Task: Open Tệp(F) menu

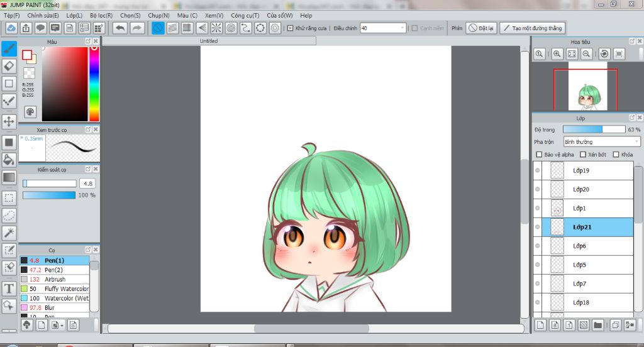Action: [x=12, y=15]
